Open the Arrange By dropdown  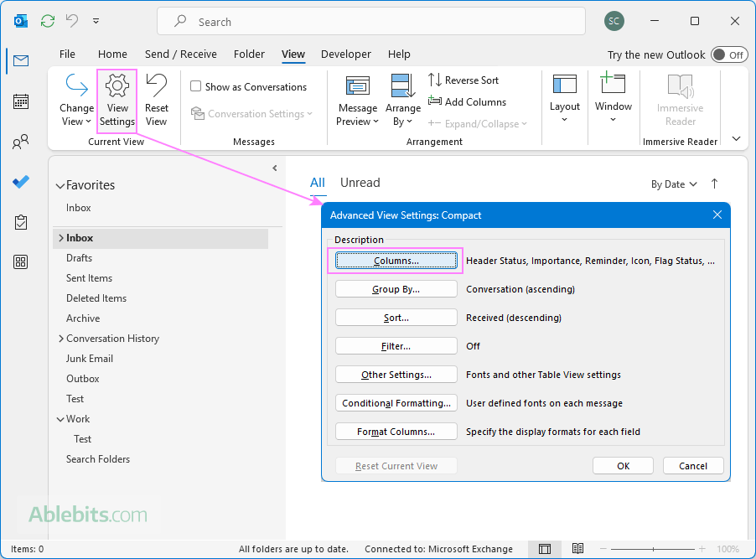tap(402, 101)
